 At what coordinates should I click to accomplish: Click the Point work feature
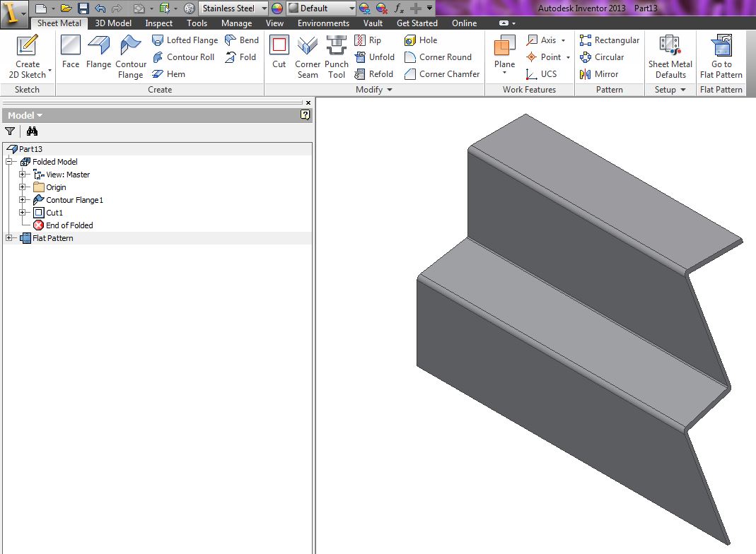[x=544, y=57]
